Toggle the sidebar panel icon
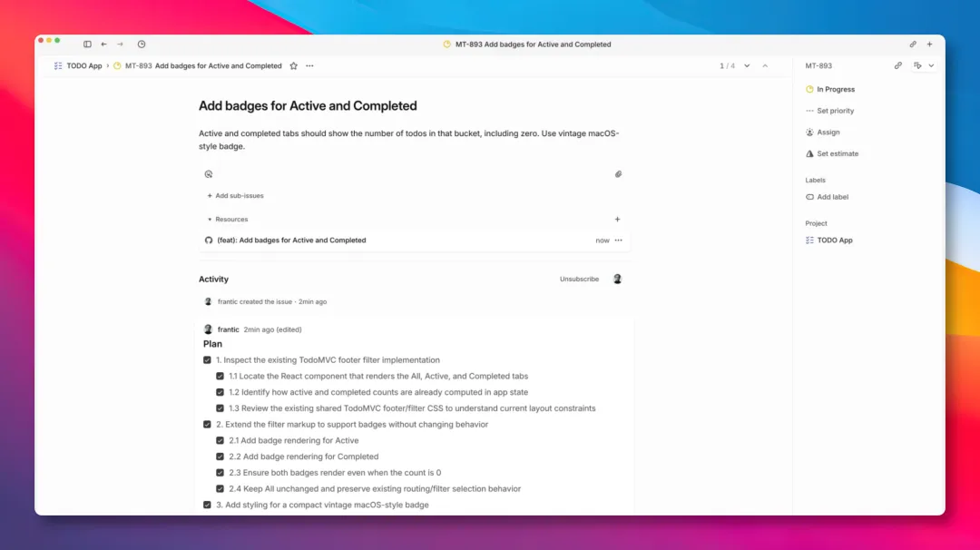The width and height of the screenshot is (980, 550). click(87, 44)
